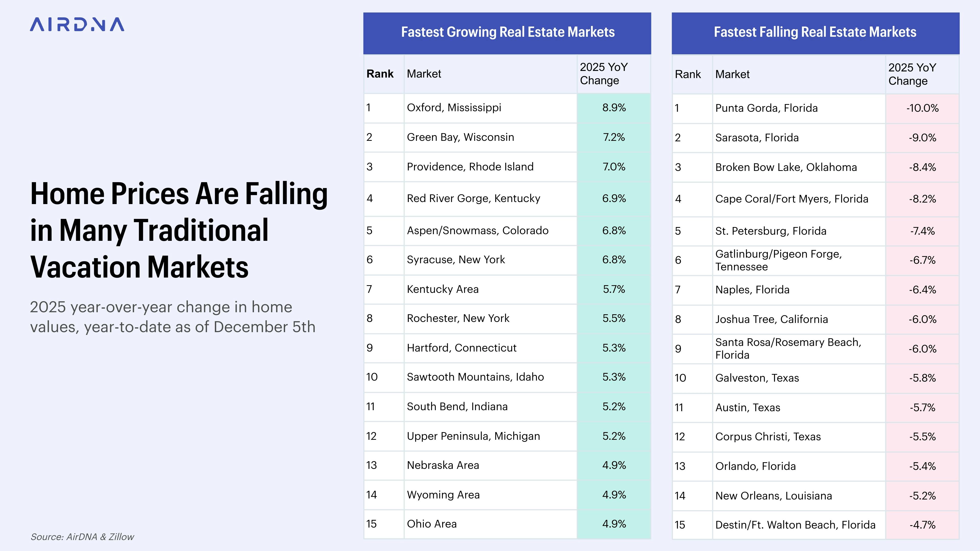Select the Gatlinburg/Pigeon Forge, Tennessee market
This screenshot has width=980, height=551.
[x=778, y=260]
